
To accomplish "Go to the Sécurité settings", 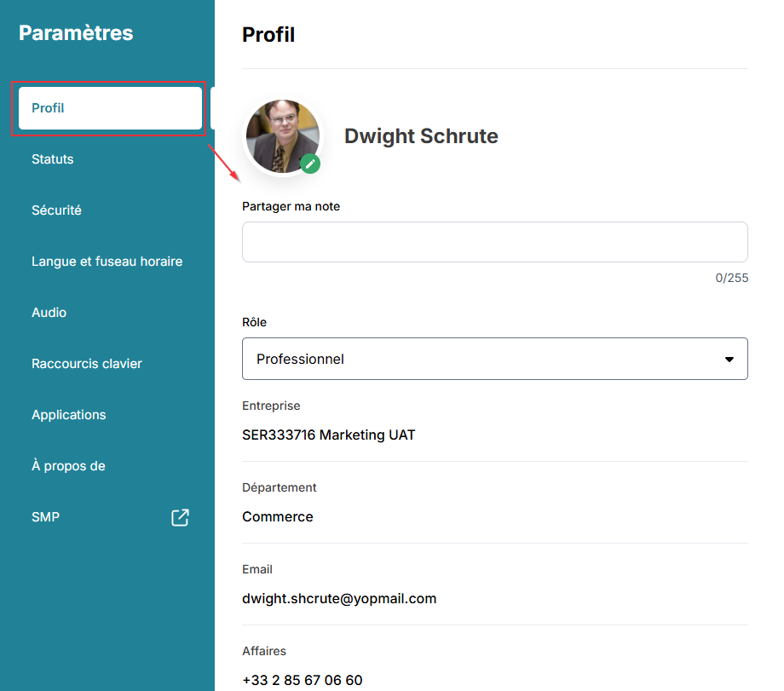I will coord(56,210).
